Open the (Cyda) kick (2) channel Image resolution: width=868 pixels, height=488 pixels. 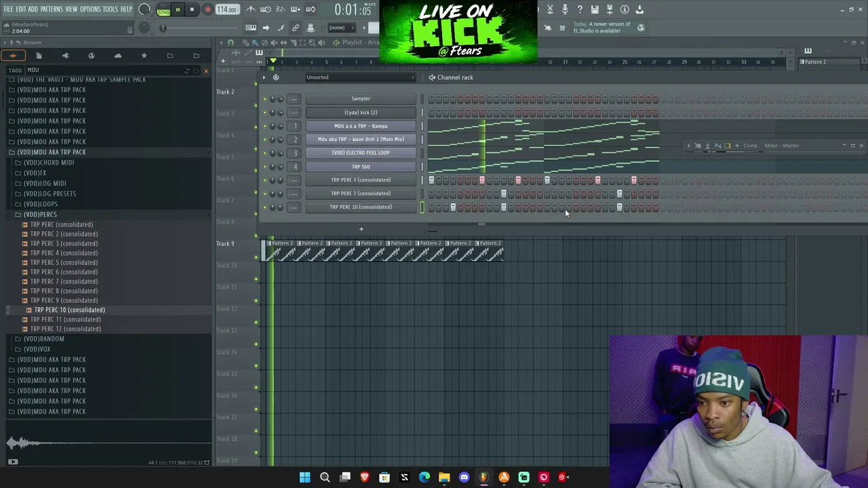coord(361,113)
